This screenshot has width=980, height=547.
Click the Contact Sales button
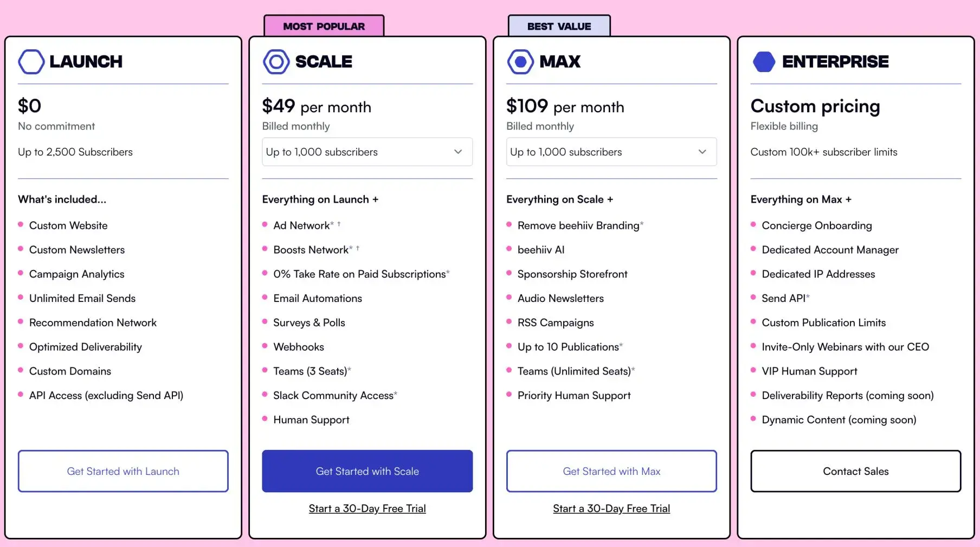pyautogui.click(x=855, y=471)
